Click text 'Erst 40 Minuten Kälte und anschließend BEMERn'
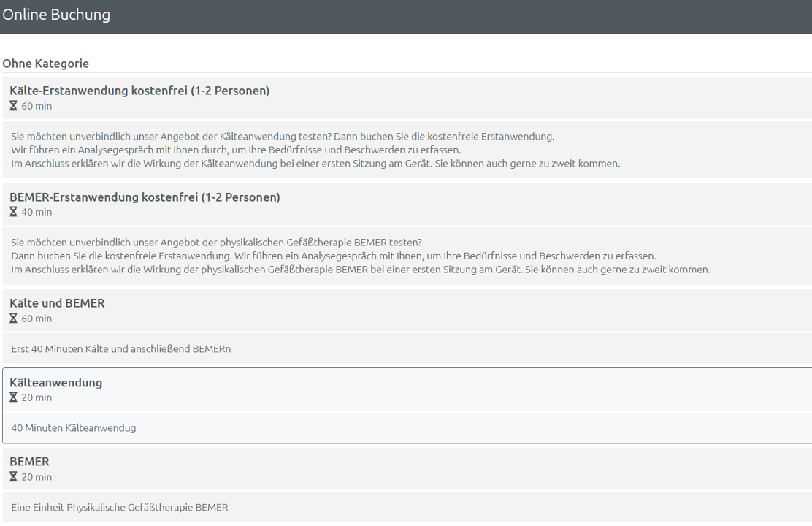812x526 pixels. (x=120, y=349)
